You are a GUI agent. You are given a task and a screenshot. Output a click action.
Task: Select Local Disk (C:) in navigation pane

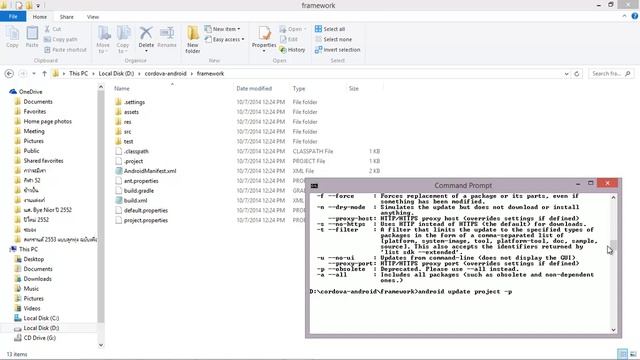point(41,318)
